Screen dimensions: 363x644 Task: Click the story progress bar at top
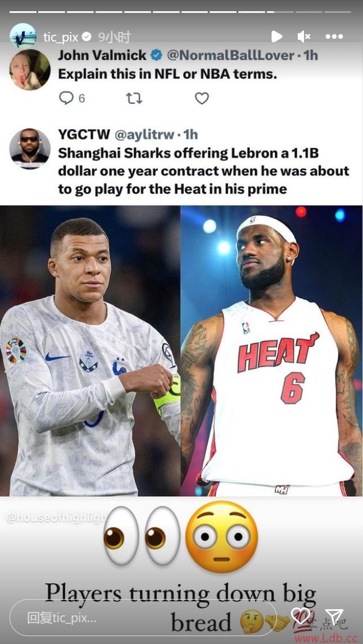(x=181, y=12)
